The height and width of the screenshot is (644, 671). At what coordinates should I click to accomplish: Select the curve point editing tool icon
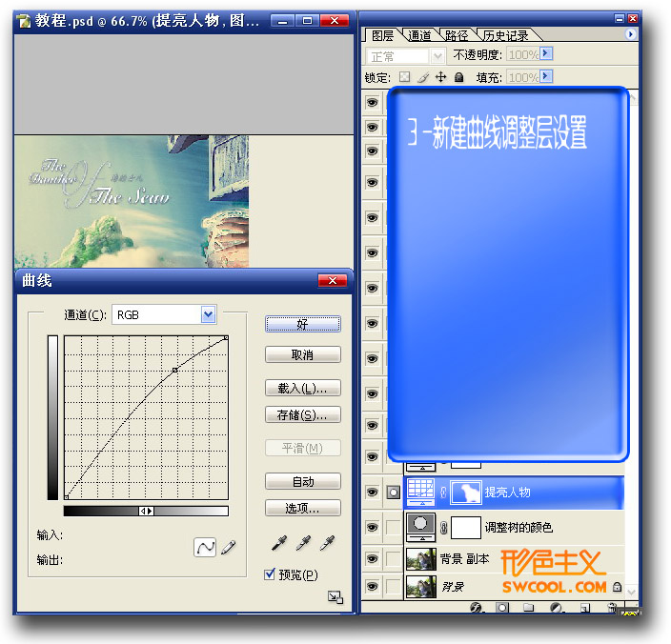pos(205,547)
